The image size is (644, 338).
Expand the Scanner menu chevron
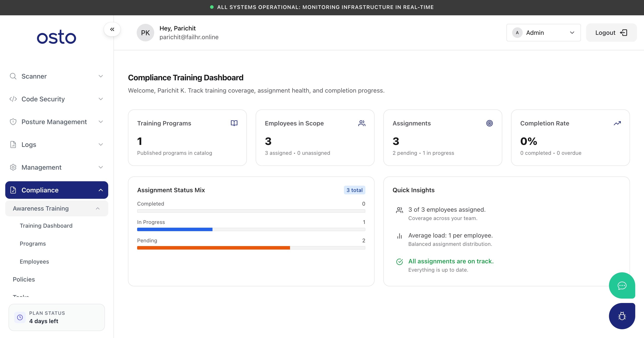click(101, 76)
